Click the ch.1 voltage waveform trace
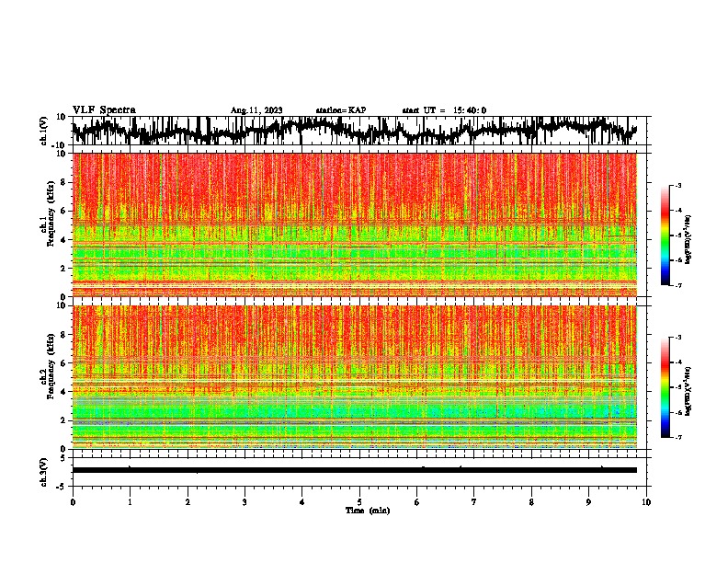Viewport: 728px width, 563px height. [x=354, y=131]
